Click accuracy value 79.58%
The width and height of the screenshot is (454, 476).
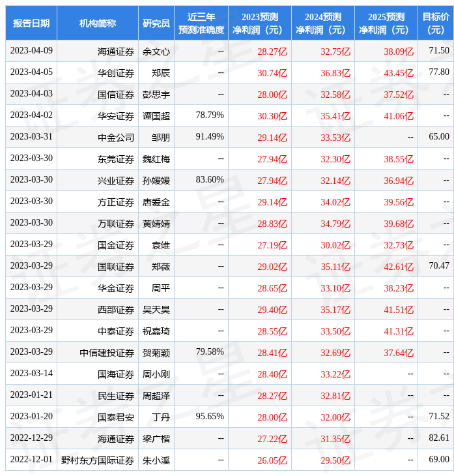click(x=210, y=352)
